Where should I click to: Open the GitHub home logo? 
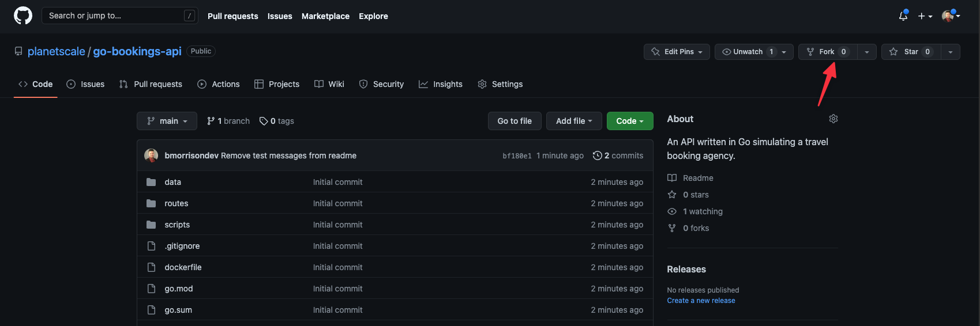[x=23, y=16]
